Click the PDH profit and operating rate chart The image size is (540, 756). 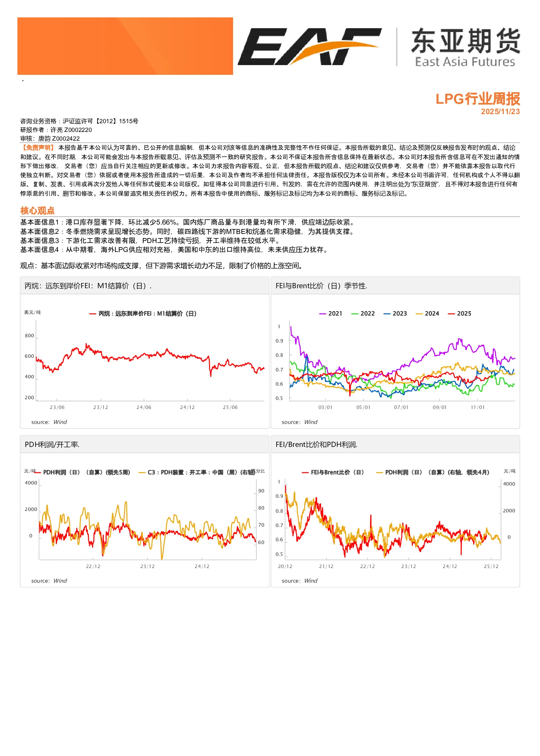coord(148,519)
